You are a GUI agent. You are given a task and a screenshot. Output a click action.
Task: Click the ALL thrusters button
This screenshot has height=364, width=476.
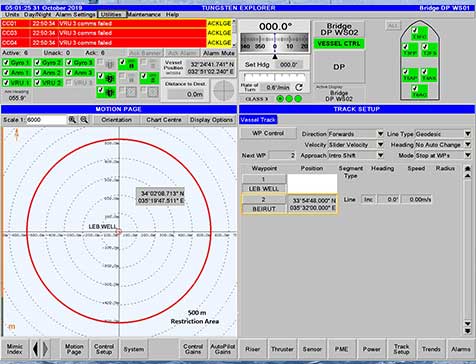click(x=393, y=25)
